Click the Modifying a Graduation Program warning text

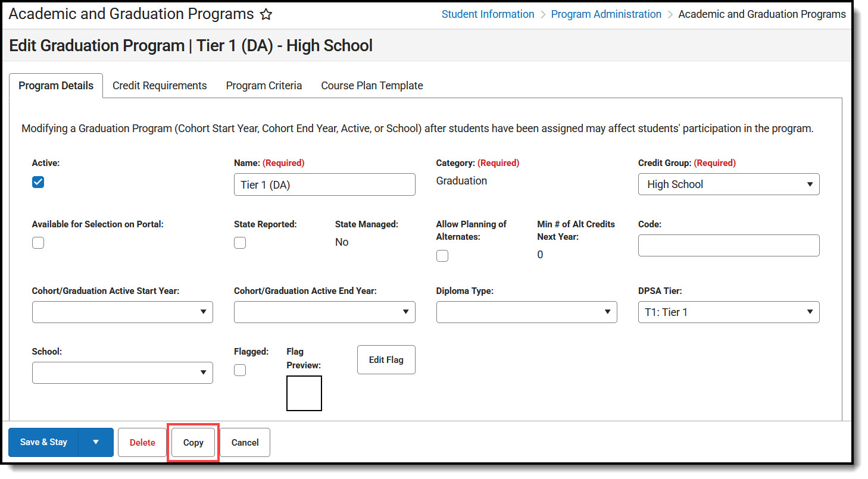[x=417, y=129]
